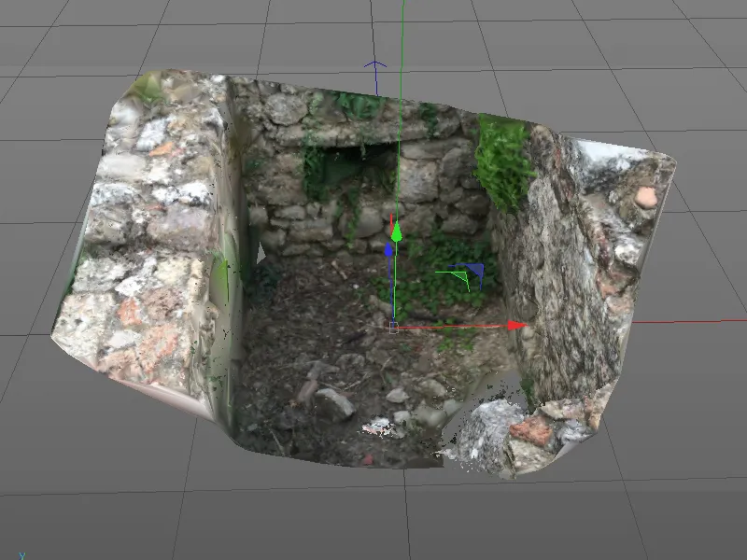Grab the blue Z-axis arrow handle
Screen dimensions: 747x560
388,249
